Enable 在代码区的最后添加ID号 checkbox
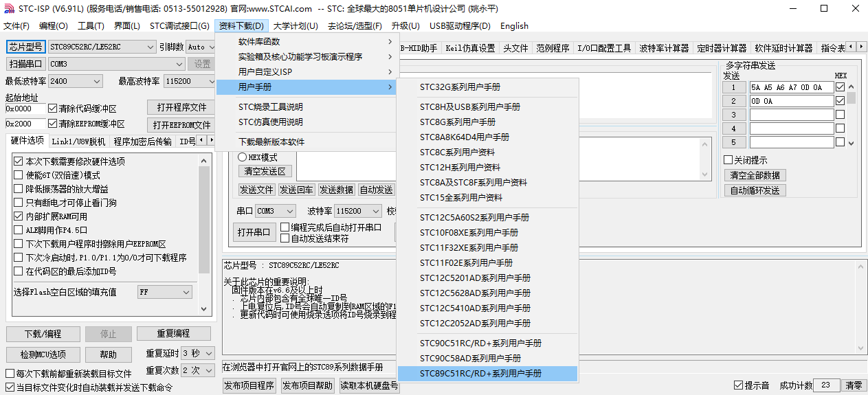Screen dimensions: 868x395 (x=19, y=271)
